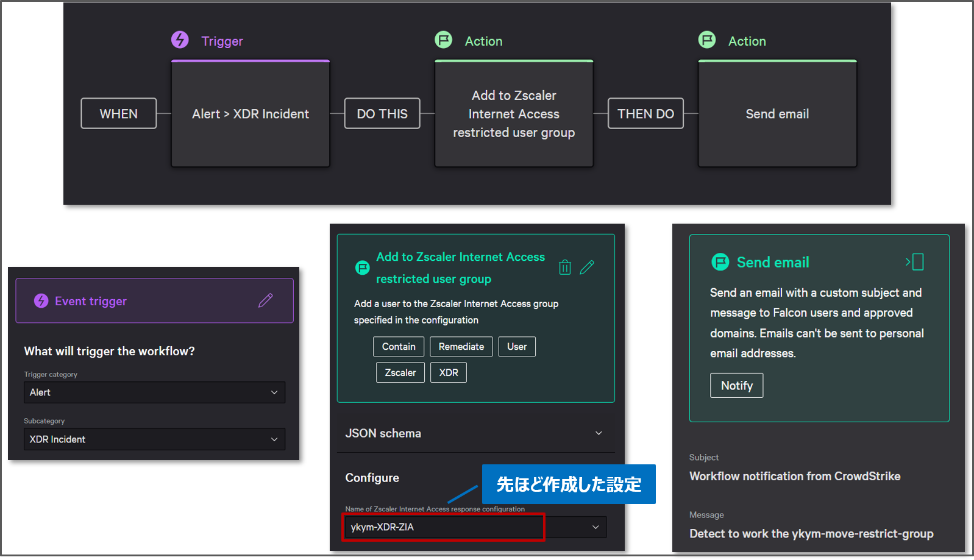Click the Contain tag
The width and height of the screenshot is (974, 560).
pos(399,347)
